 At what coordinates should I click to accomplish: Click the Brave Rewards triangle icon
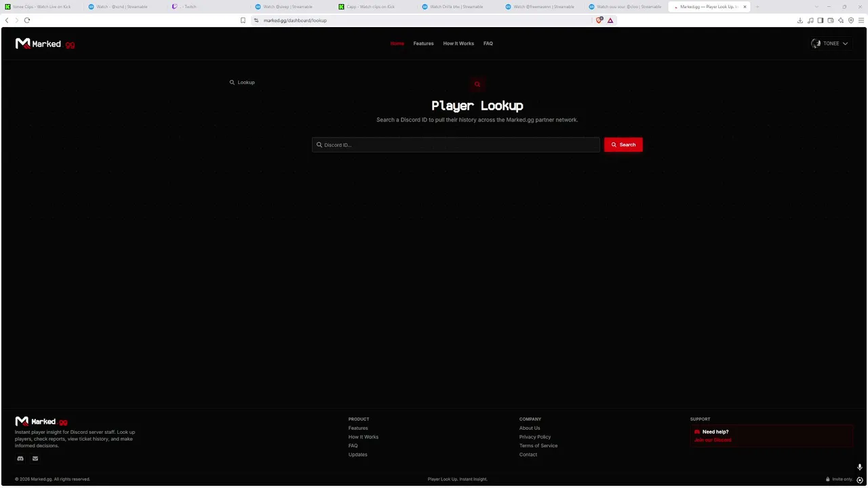point(610,20)
